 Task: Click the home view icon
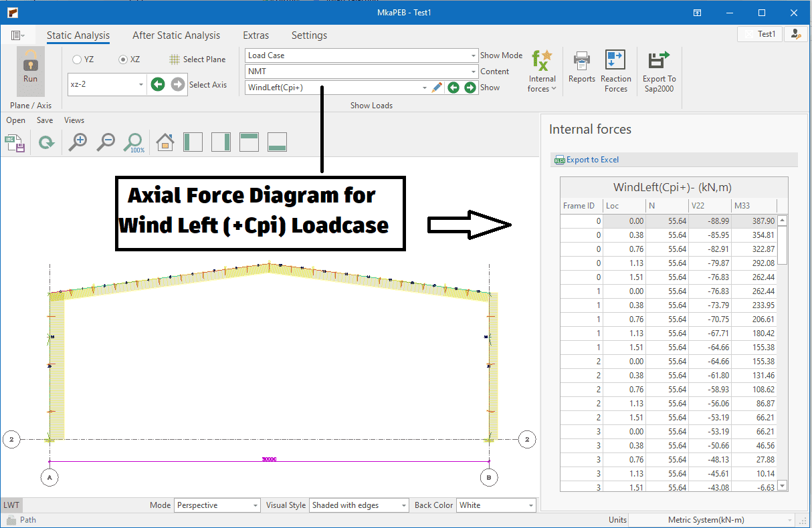coord(165,142)
